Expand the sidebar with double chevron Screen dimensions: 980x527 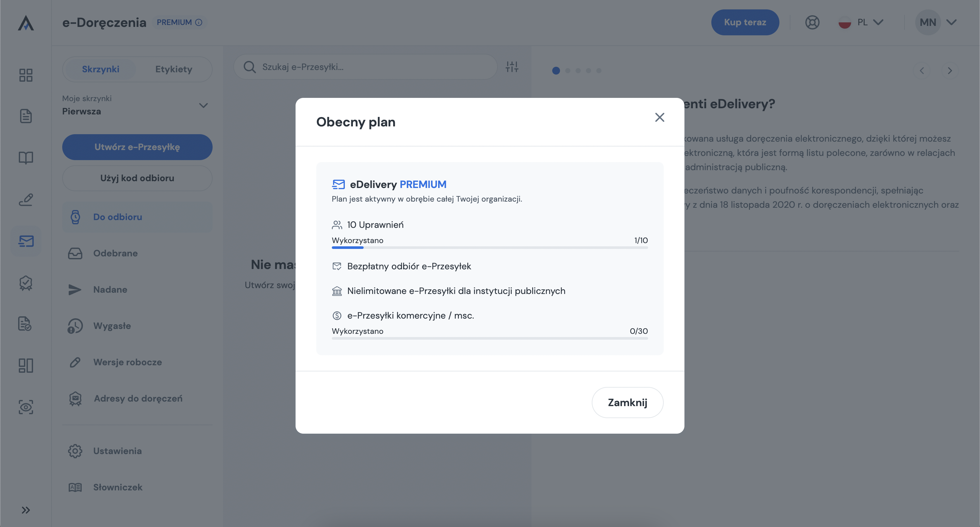click(x=26, y=510)
